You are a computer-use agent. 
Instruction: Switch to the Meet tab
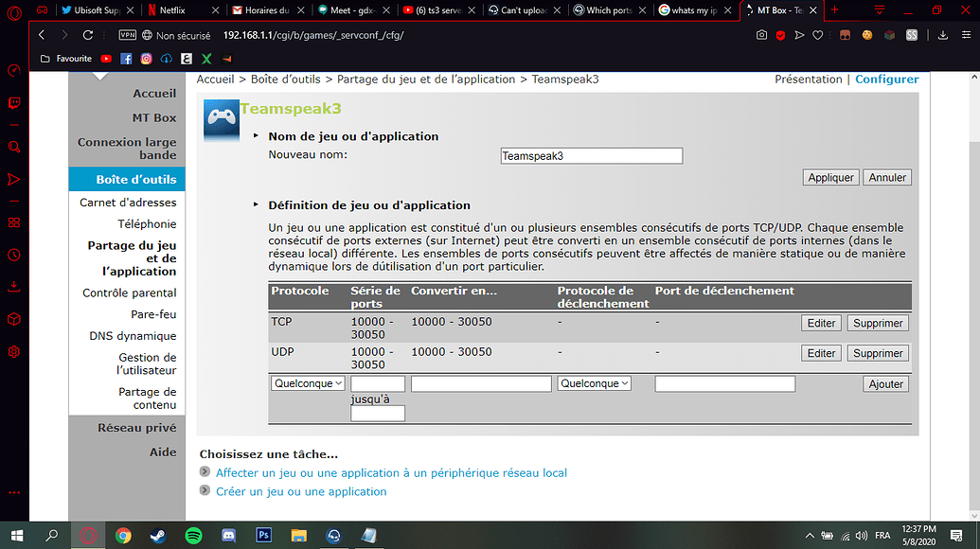tap(354, 10)
